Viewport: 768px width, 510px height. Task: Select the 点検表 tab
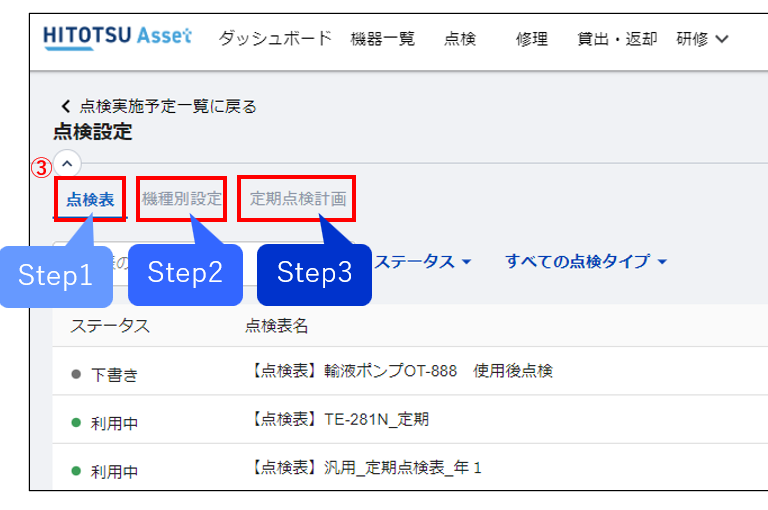point(90,199)
